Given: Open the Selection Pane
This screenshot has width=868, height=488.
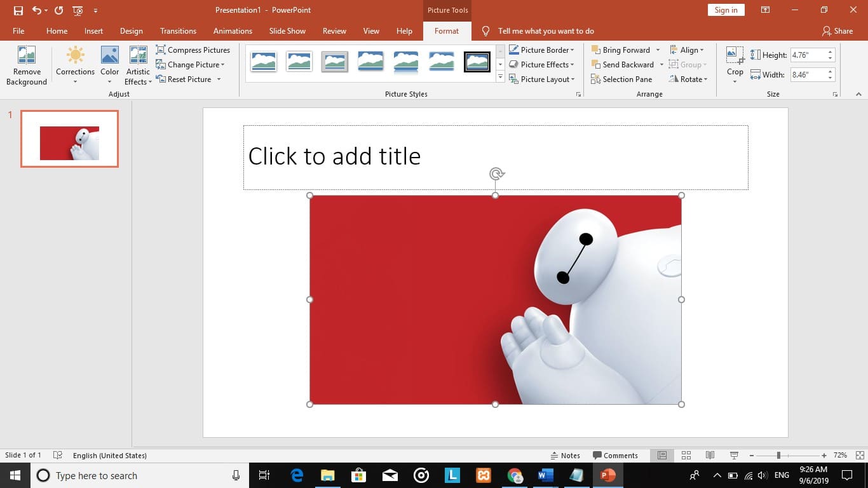Looking at the screenshot, I should tap(621, 79).
